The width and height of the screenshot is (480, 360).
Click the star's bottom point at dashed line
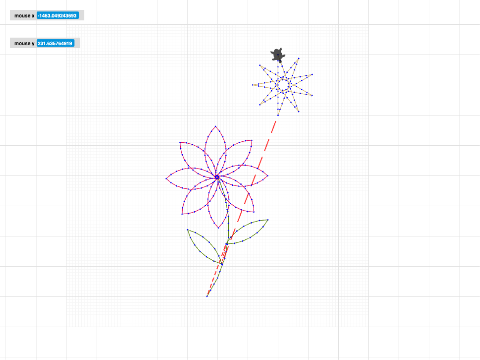point(278,115)
